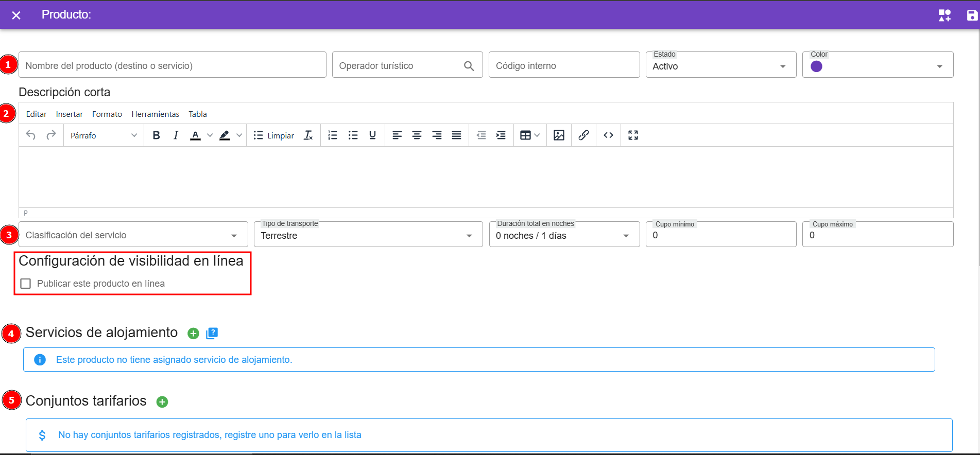
Task: Click the insert link icon
Action: 583,135
